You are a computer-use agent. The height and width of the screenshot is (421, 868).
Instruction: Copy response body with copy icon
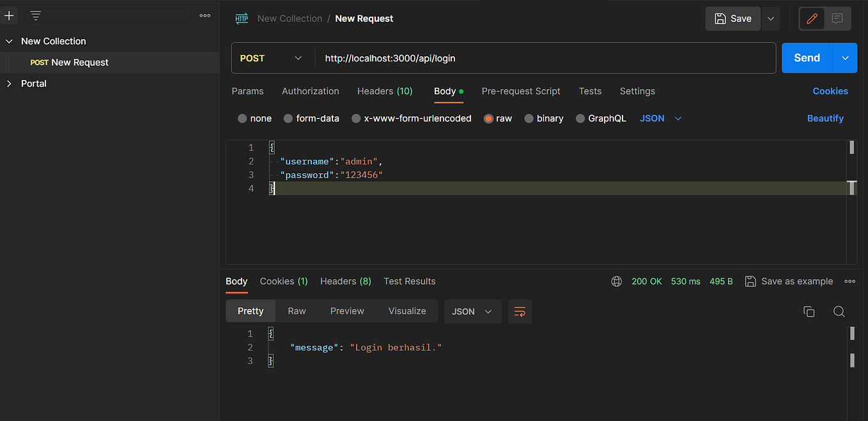click(809, 312)
